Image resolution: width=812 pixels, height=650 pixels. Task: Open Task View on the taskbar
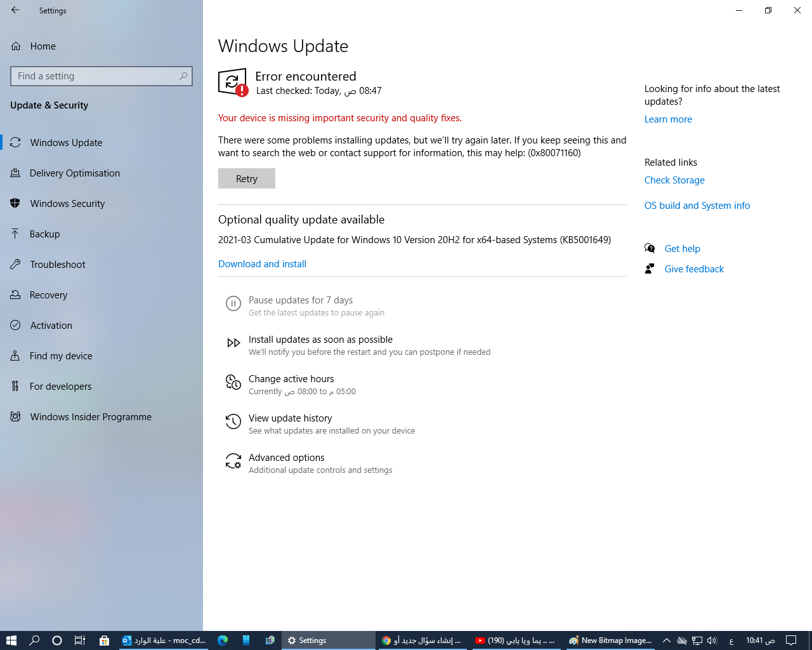[80, 640]
